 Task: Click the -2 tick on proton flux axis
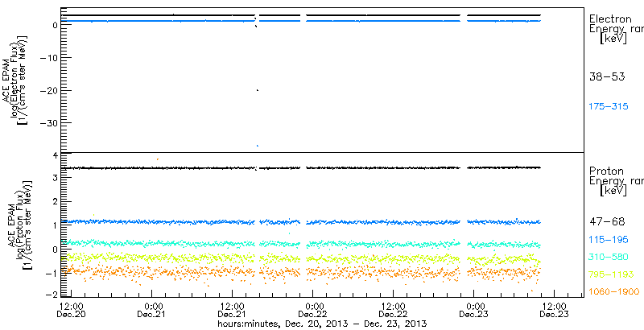coord(50,295)
